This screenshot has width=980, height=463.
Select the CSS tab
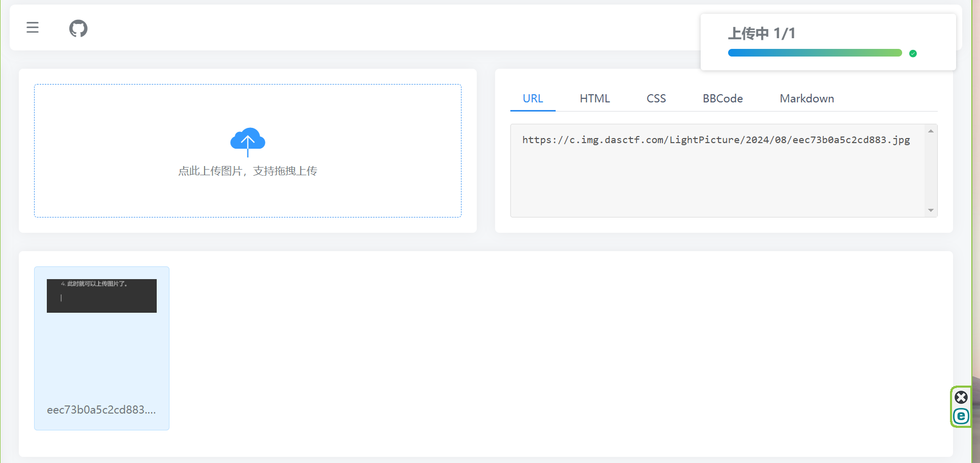point(656,98)
